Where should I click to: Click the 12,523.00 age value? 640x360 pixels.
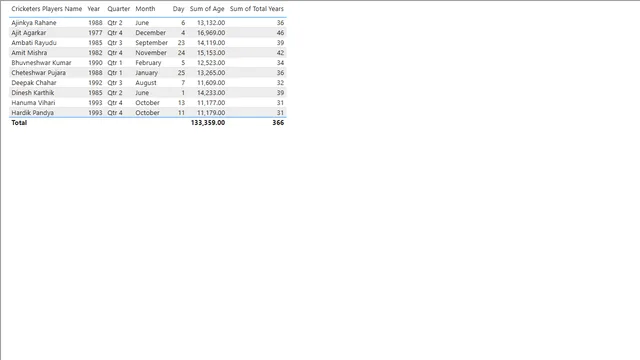click(211, 63)
